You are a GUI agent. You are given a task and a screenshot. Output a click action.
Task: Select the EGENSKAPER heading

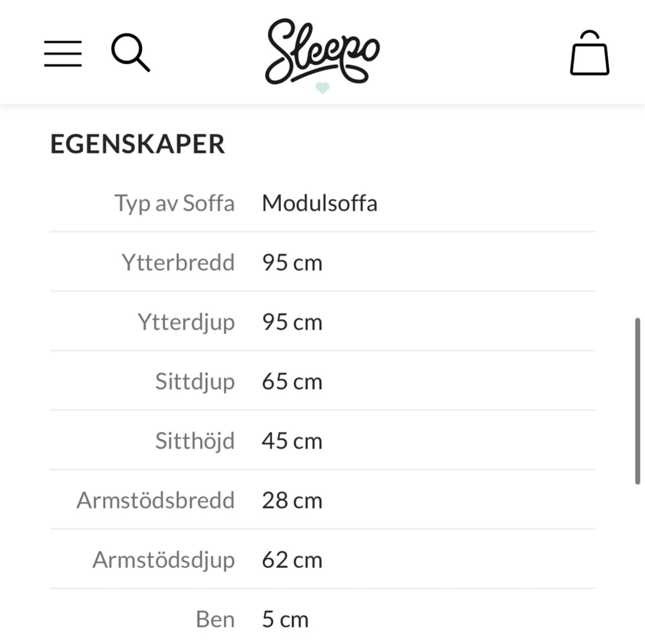coord(138,144)
